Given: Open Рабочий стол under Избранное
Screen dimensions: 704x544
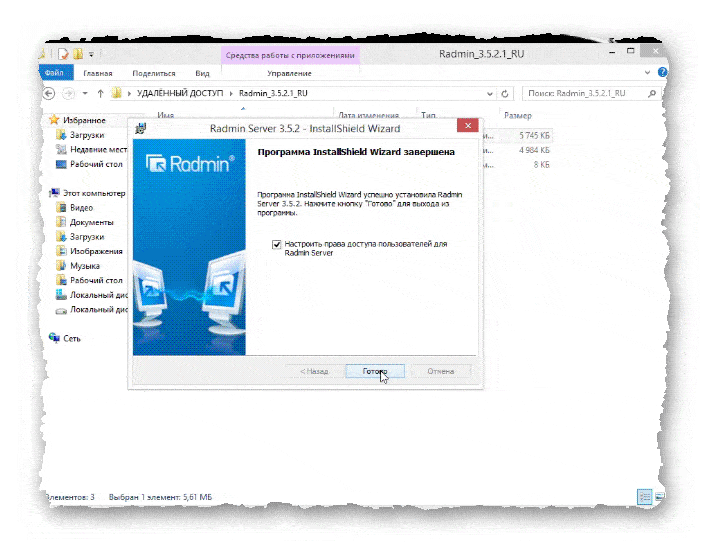Looking at the screenshot, I should click(x=89, y=164).
